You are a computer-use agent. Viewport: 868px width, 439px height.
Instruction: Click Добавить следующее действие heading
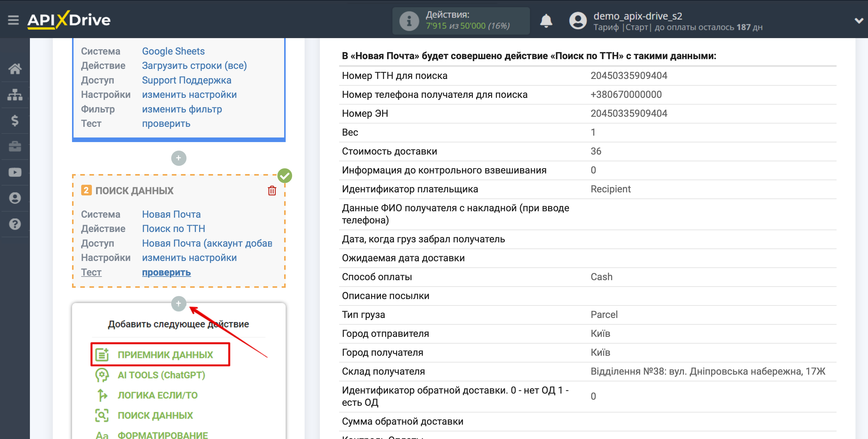pos(178,324)
